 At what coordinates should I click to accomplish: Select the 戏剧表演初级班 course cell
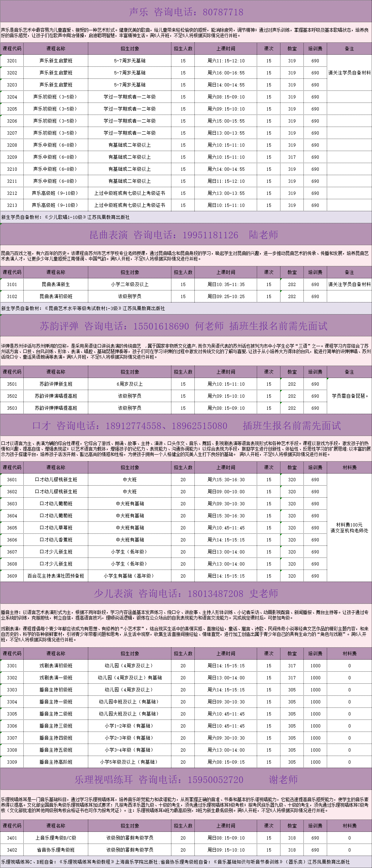[56, 666]
